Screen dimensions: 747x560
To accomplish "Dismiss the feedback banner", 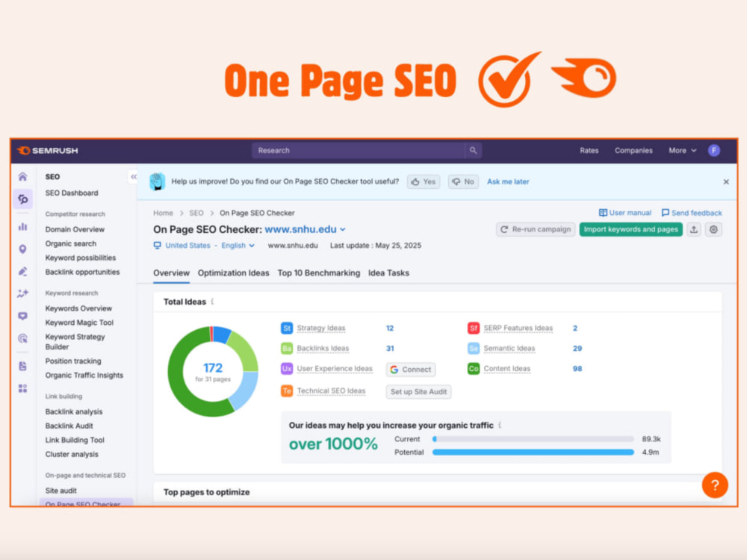I will [726, 182].
